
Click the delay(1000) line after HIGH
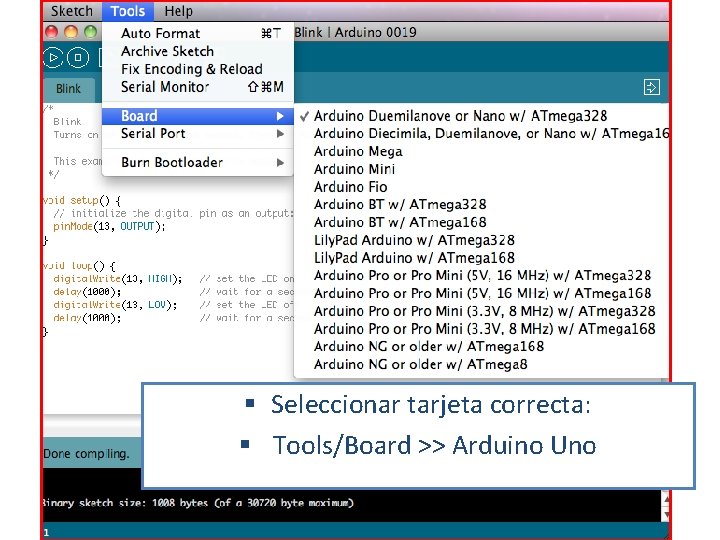87,292
